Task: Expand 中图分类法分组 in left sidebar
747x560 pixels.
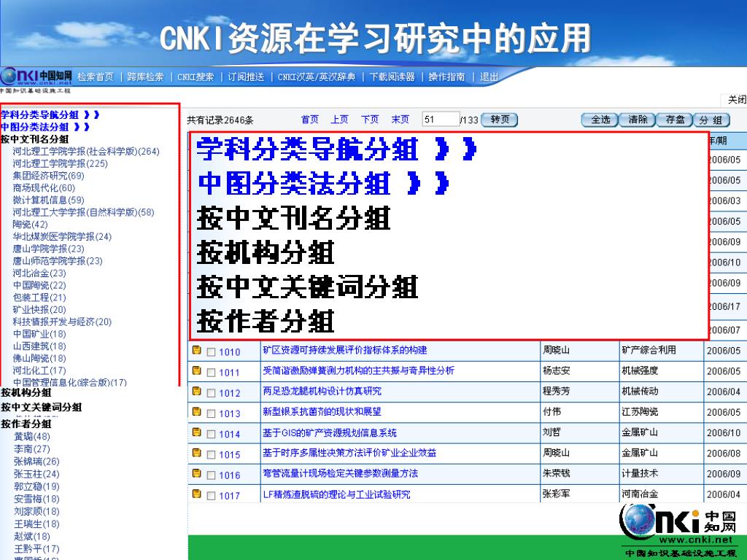Action: (x=45, y=127)
